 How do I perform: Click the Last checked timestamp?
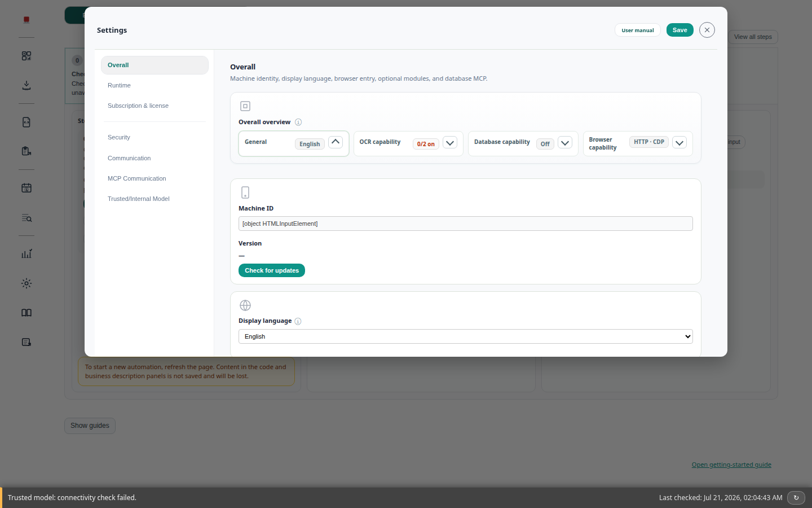tap(721, 498)
